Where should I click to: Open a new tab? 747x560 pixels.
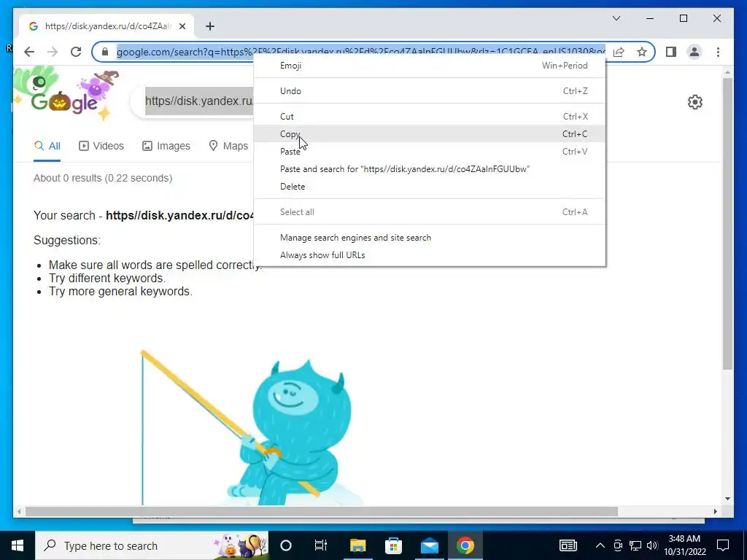click(210, 27)
